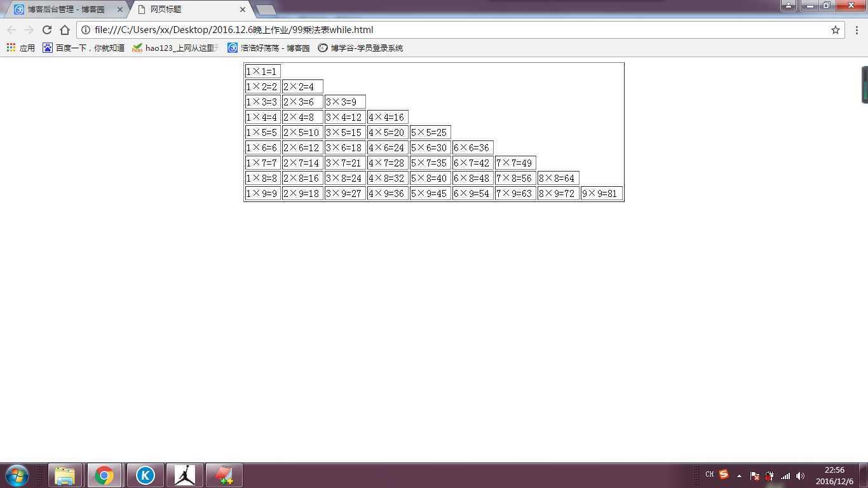Click the table cell 3×9=27
This screenshot has height=488, width=868.
[x=345, y=193]
